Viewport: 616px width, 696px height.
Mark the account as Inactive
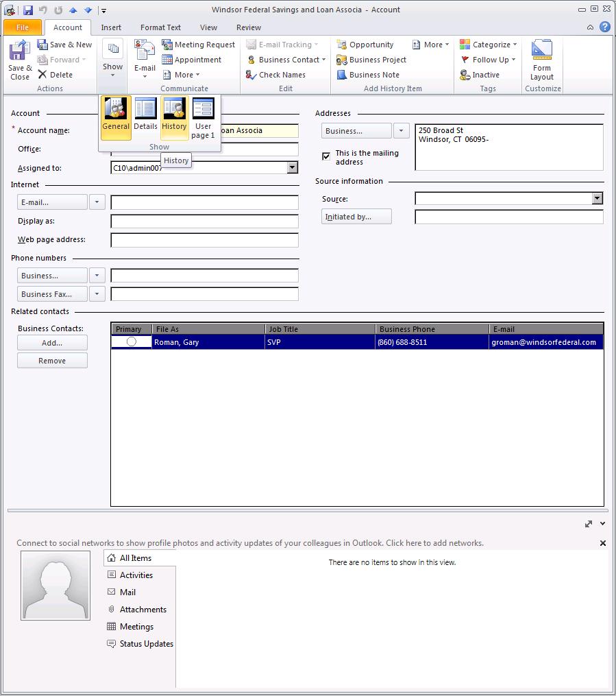tap(485, 75)
